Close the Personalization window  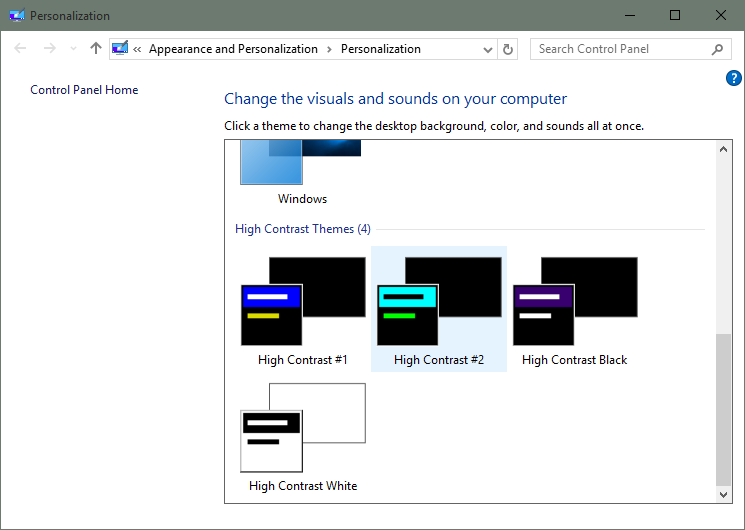tap(720, 15)
